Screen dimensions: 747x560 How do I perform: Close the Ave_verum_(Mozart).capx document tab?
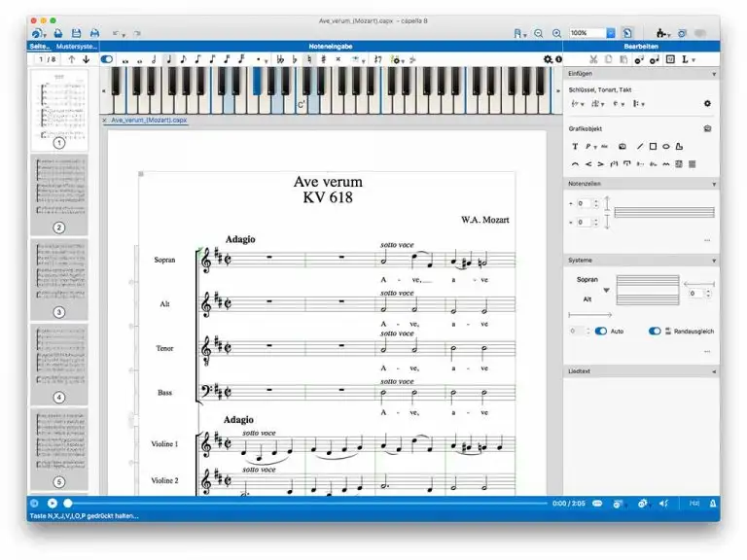[104, 120]
